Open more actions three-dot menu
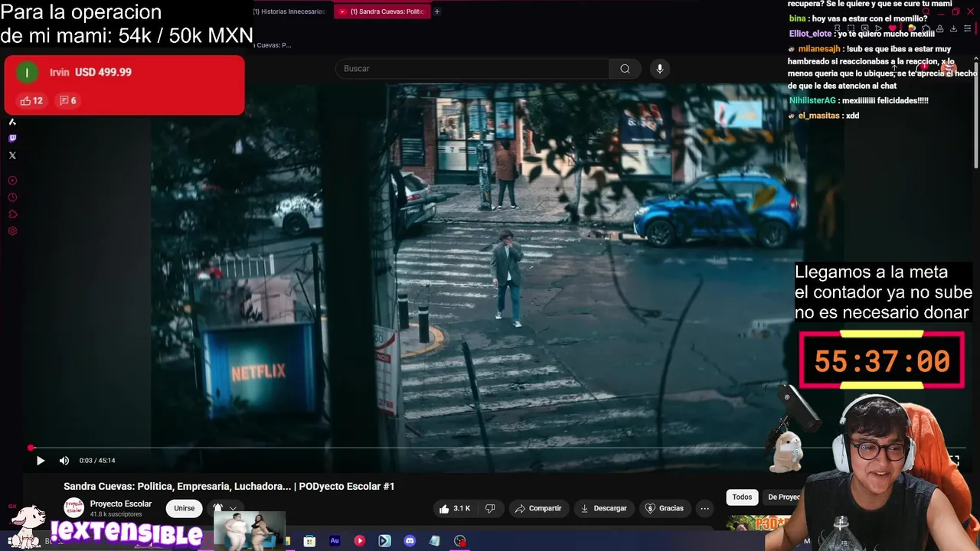The width and height of the screenshot is (980, 551). tap(705, 508)
